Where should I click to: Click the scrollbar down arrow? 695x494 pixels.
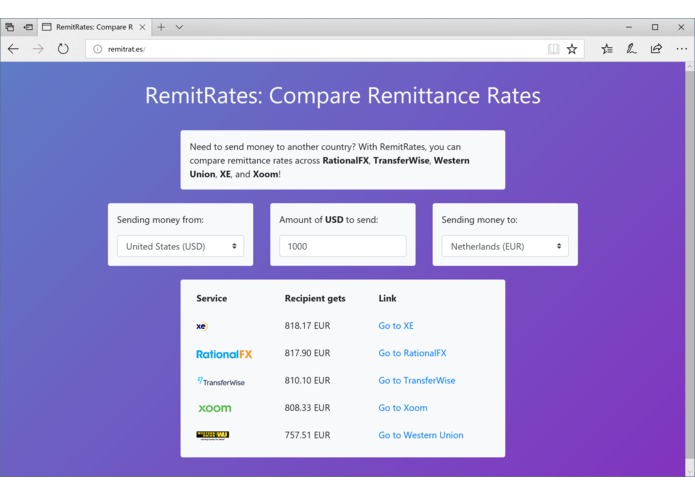pyautogui.click(x=690, y=472)
